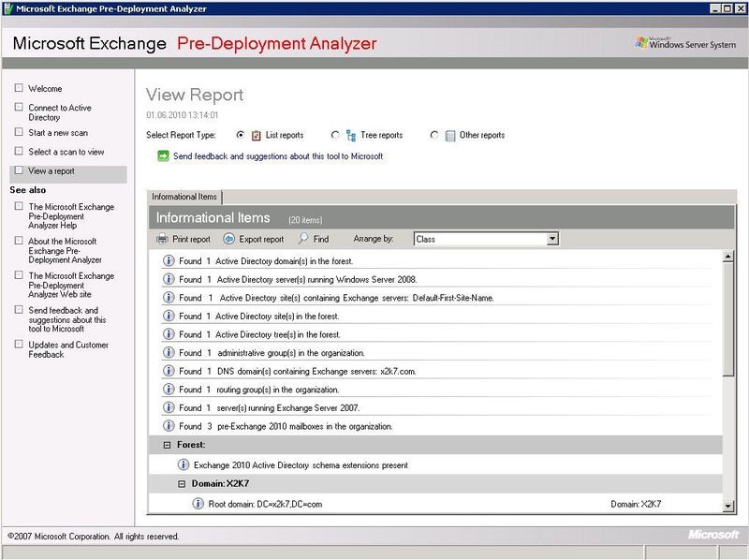Click the Find button label

pyautogui.click(x=321, y=239)
